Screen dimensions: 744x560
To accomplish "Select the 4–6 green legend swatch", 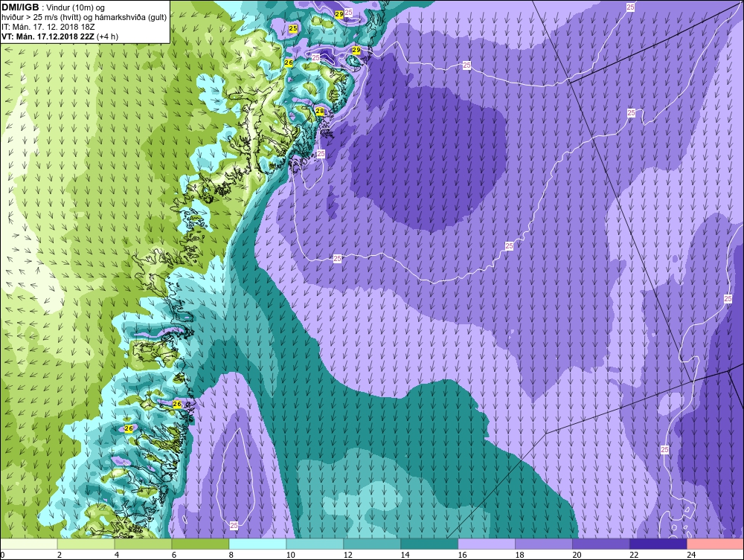I will coord(144,544).
